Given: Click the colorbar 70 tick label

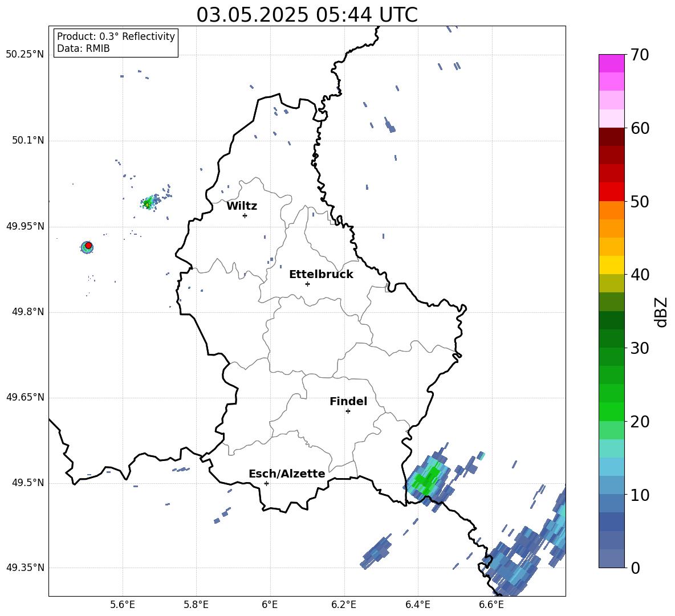Looking at the screenshot, I should click(x=640, y=55).
